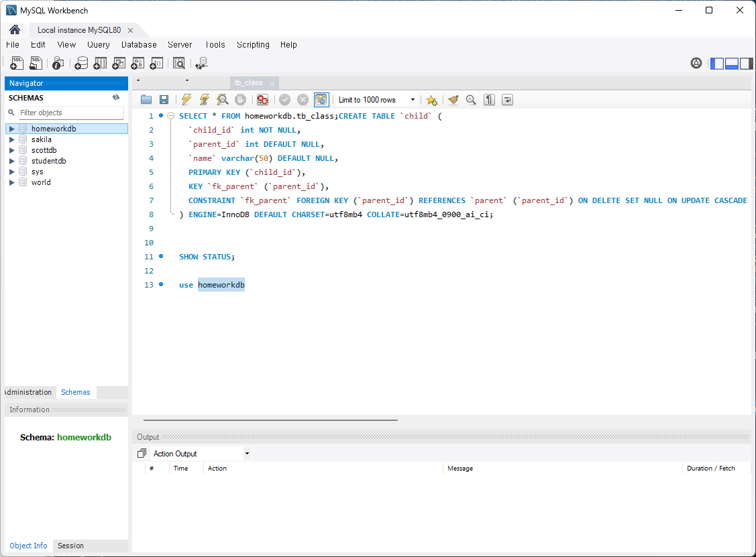
Task: Open the object inspector for selected schema
Action: [58, 62]
